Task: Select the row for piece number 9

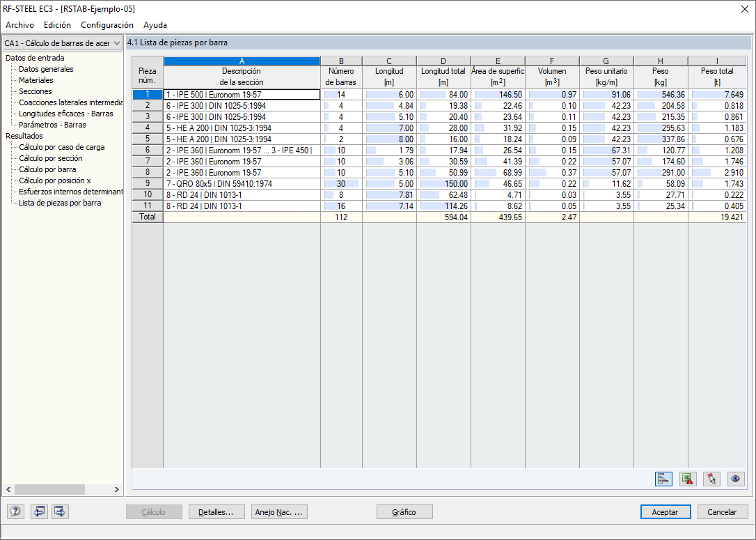Action: pos(148,183)
